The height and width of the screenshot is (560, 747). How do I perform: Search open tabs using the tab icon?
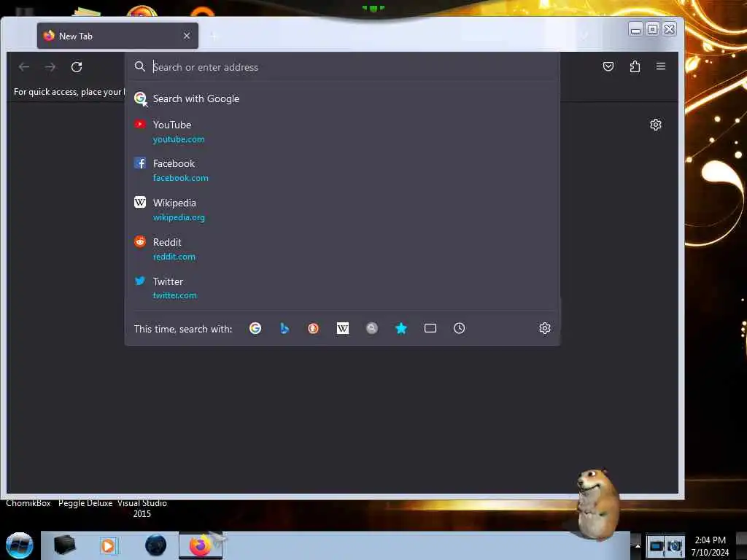[430, 328]
